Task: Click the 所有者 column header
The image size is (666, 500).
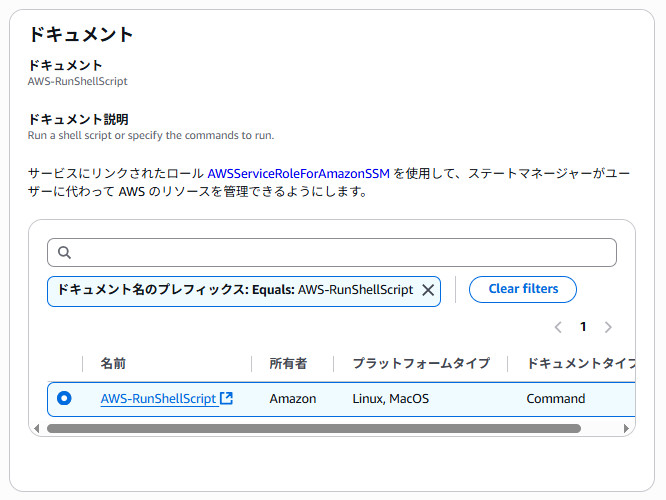Action: [288, 363]
